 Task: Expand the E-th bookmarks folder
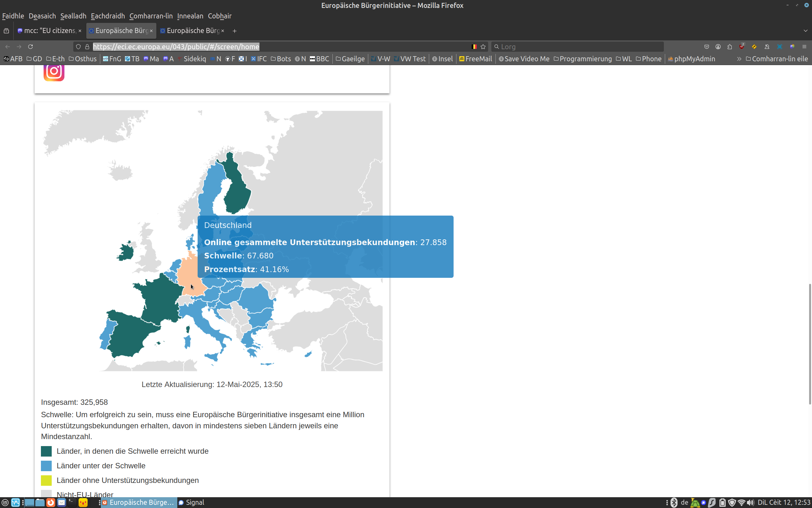[x=56, y=59]
